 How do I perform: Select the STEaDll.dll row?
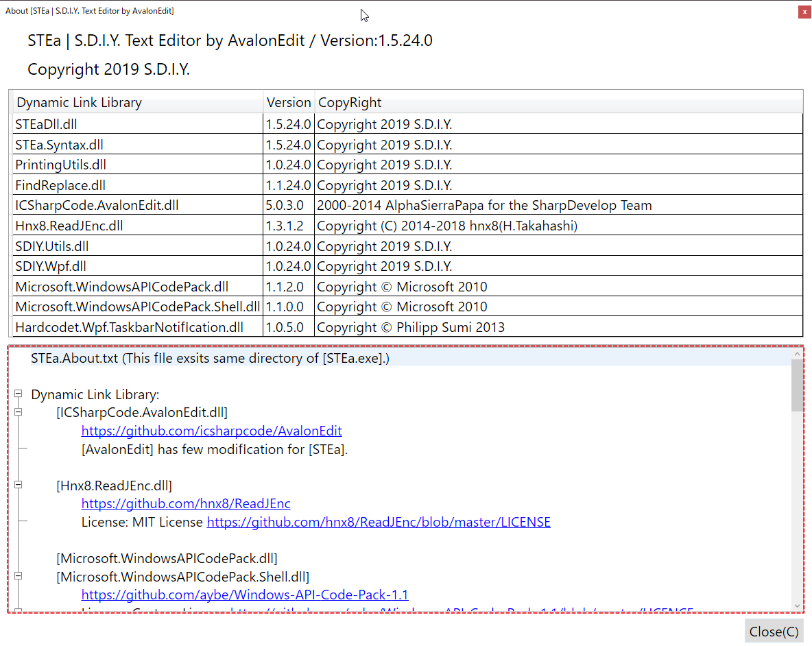[x=407, y=124]
